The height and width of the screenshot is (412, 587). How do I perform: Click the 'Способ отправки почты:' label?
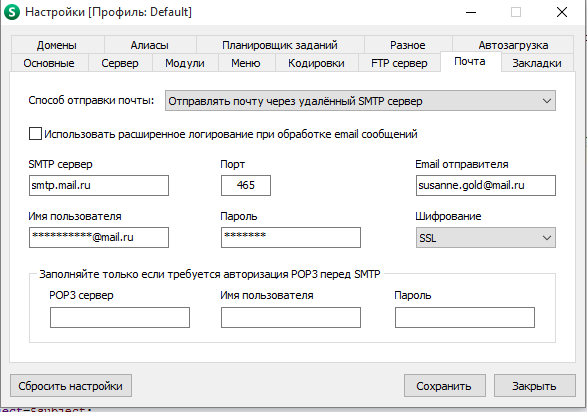pyautogui.click(x=91, y=100)
